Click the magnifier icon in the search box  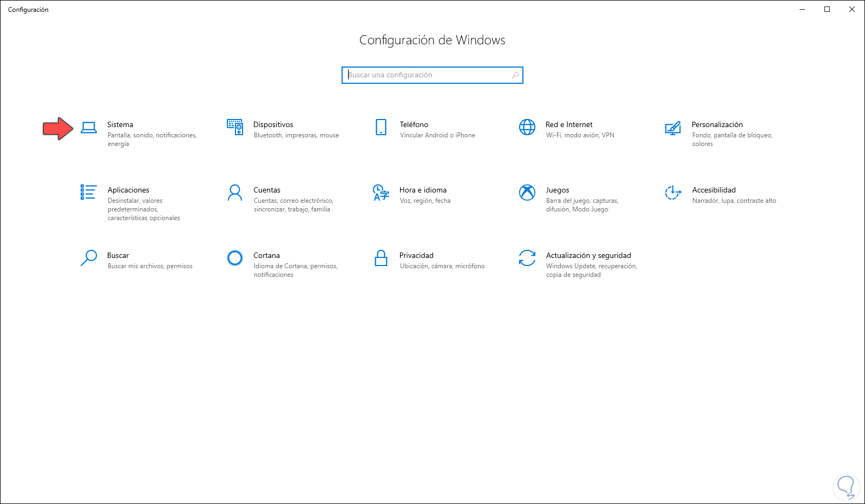pyautogui.click(x=515, y=75)
